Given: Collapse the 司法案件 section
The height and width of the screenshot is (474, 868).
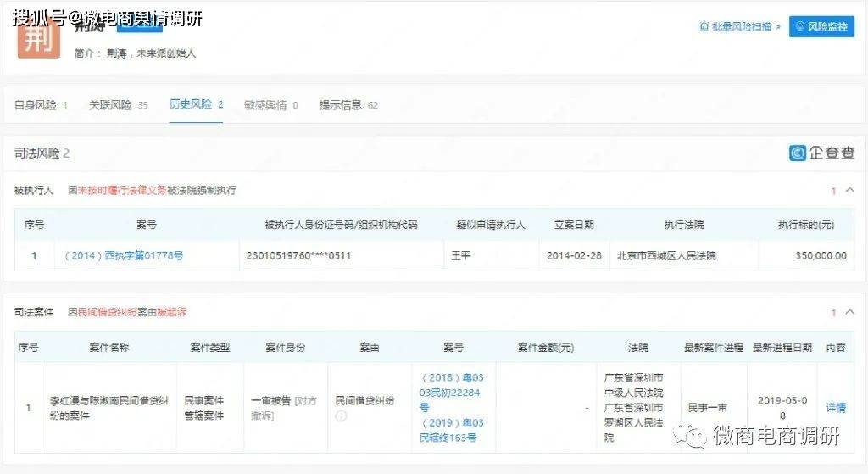Looking at the screenshot, I should (x=850, y=313).
